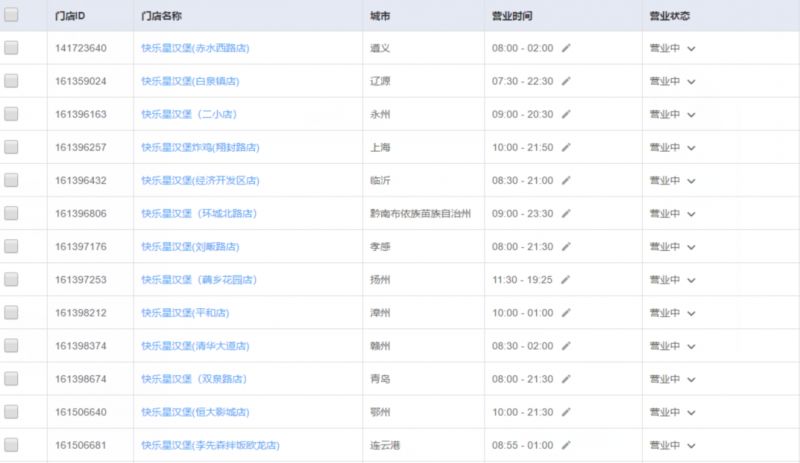Select hours text 08:55 - 01:00
This screenshot has height=463, width=800.
(522, 445)
